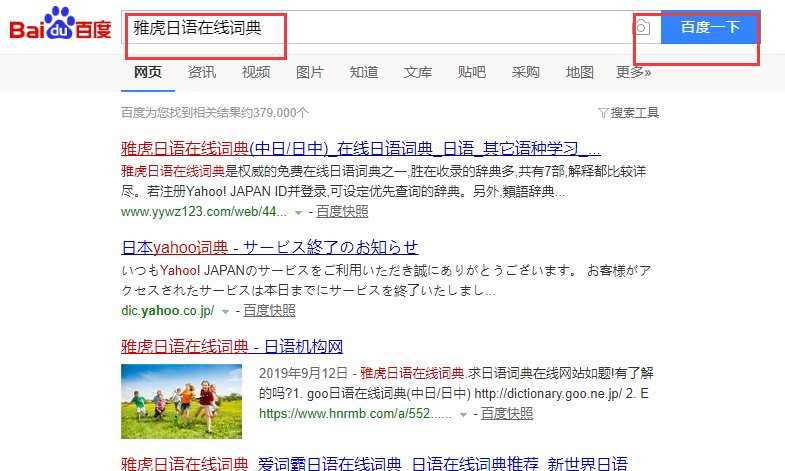Switch to the 视频 tab
Viewport: 785px width, 471px height.
coord(256,72)
